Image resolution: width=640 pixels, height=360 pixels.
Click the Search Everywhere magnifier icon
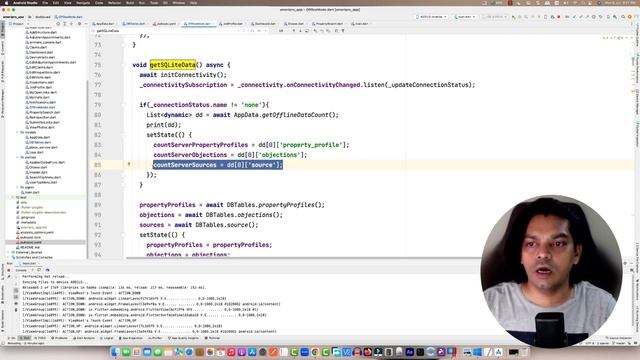pos(623,17)
